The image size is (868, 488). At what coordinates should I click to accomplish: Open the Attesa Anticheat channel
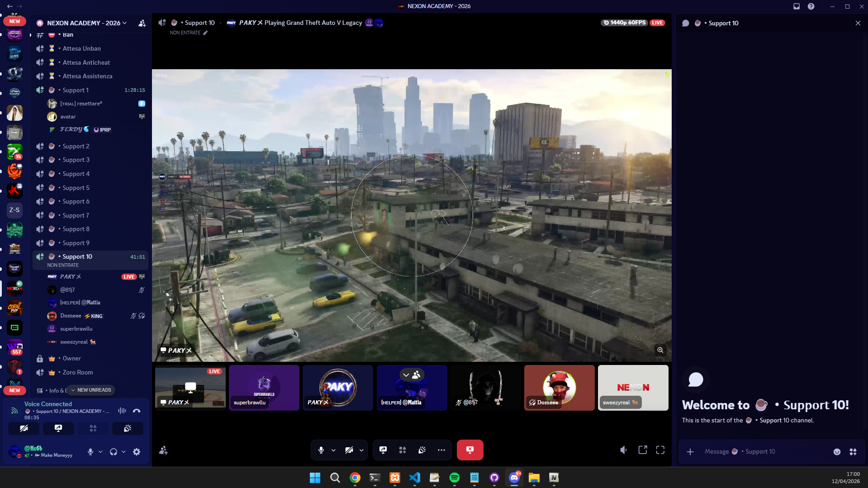(x=90, y=62)
